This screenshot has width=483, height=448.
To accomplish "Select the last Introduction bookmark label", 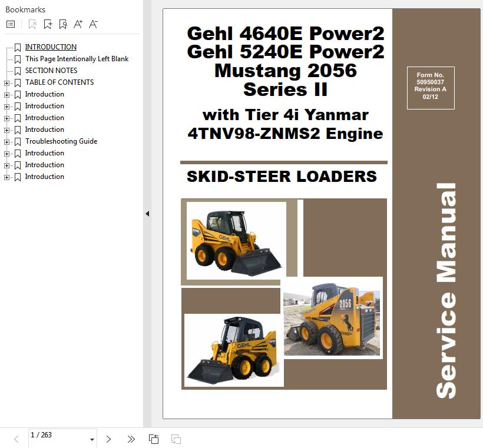I will point(45,177).
